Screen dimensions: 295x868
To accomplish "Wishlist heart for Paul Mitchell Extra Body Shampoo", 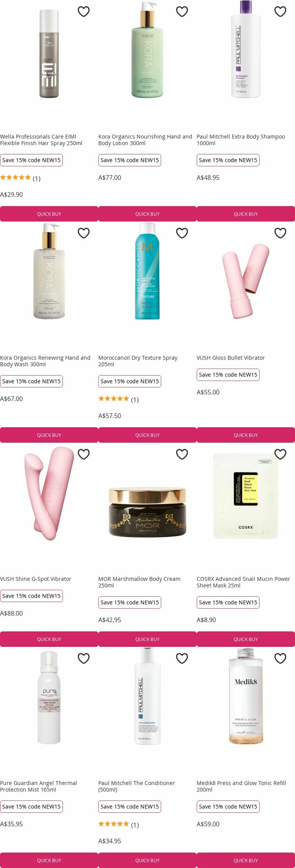I will (280, 12).
